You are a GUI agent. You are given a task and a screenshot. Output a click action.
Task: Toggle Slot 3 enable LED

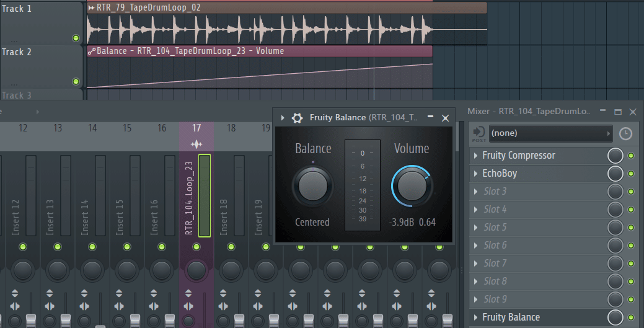pyautogui.click(x=631, y=192)
